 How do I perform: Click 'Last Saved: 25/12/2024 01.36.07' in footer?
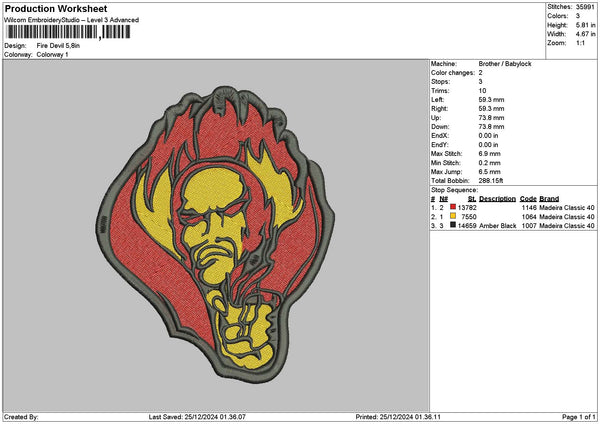point(197,417)
